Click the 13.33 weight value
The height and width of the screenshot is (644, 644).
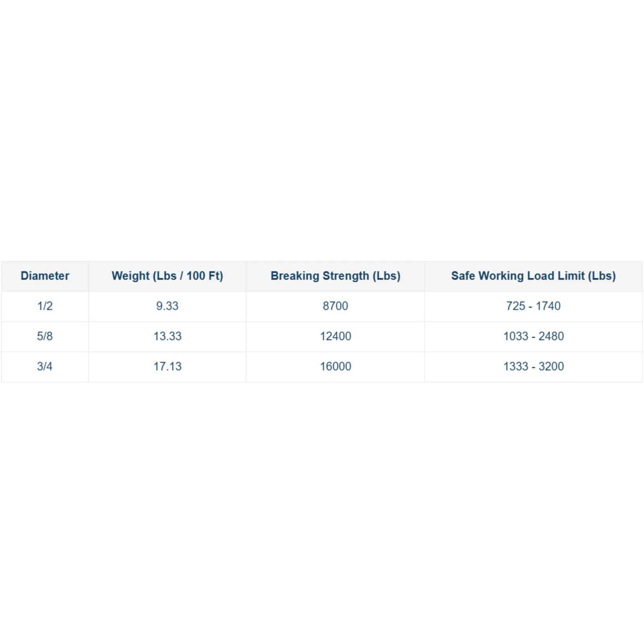(x=167, y=336)
